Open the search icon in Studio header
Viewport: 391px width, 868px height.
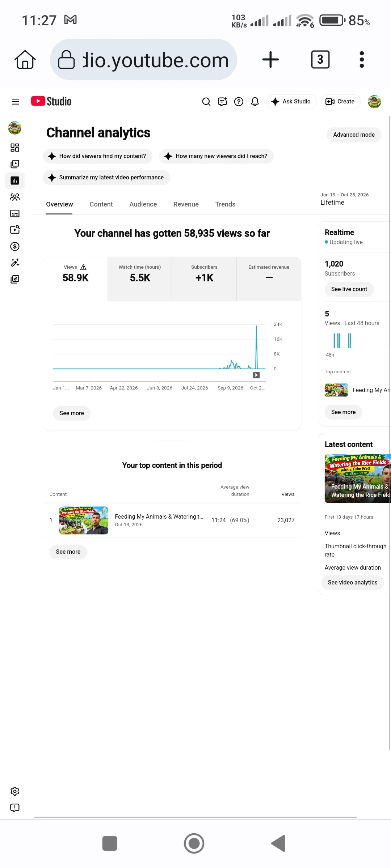pyautogui.click(x=206, y=102)
